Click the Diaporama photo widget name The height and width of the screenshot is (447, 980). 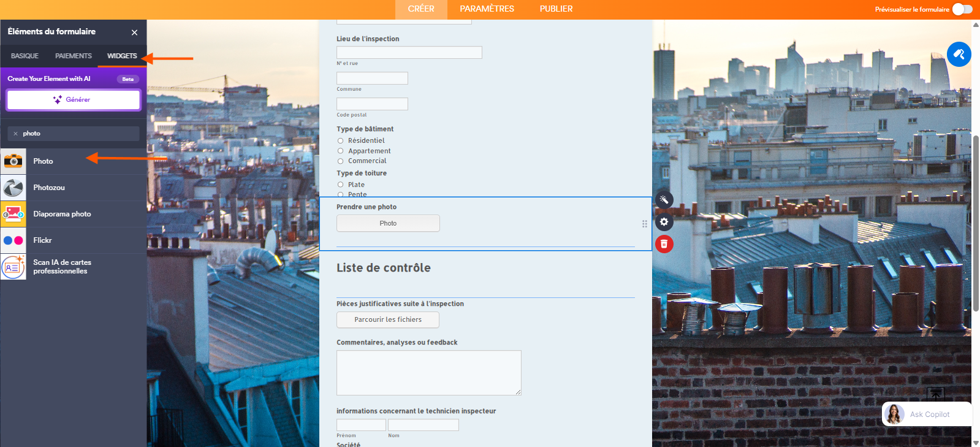tap(62, 214)
